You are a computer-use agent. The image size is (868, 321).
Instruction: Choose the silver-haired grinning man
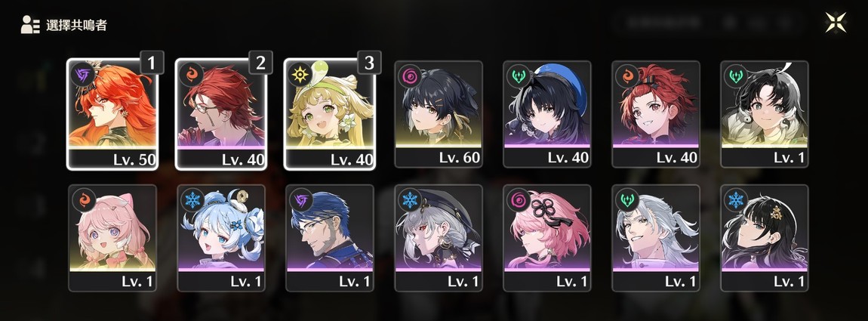[655, 238]
